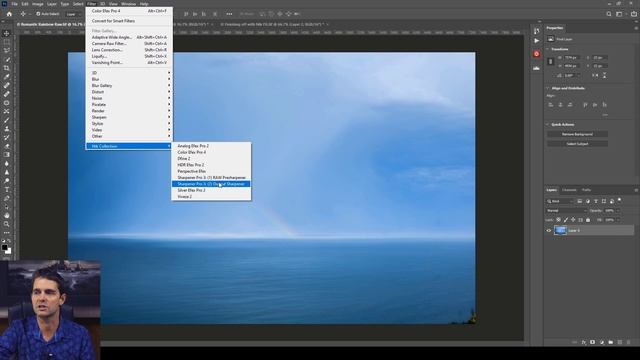Click the three-dots more options in options bar
The image size is (640, 360).
click(229, 14)
